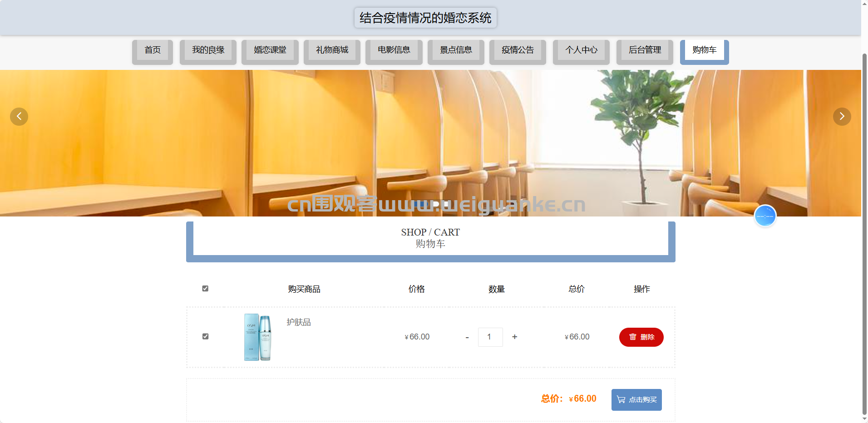Click the next slide arrow on banner
This screenshot has height=423, width=868.
[x=842, y=117]
